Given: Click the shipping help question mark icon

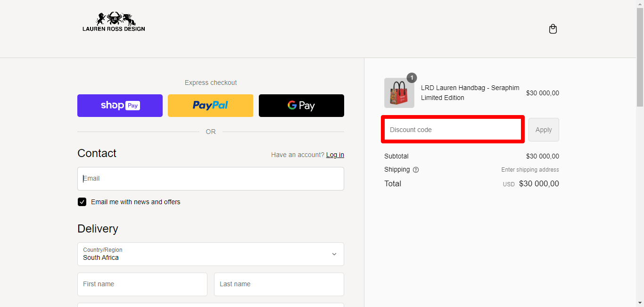Looking at the screenshot, I should point(416,170).
